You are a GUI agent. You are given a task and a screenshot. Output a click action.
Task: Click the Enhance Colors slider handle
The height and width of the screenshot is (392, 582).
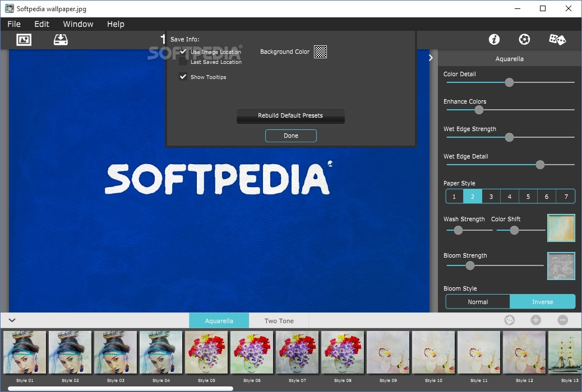click(x=479, y=110)
